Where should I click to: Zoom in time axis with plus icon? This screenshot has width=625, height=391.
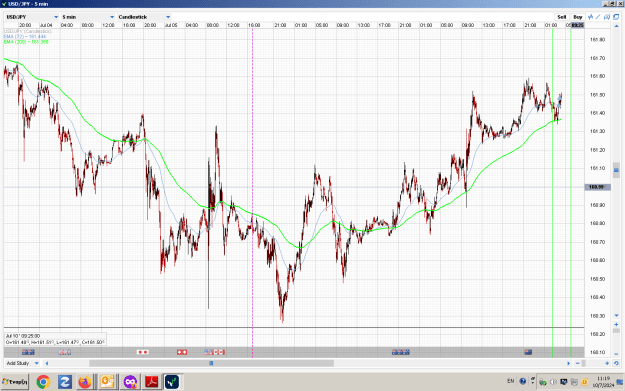pos(607,363)
